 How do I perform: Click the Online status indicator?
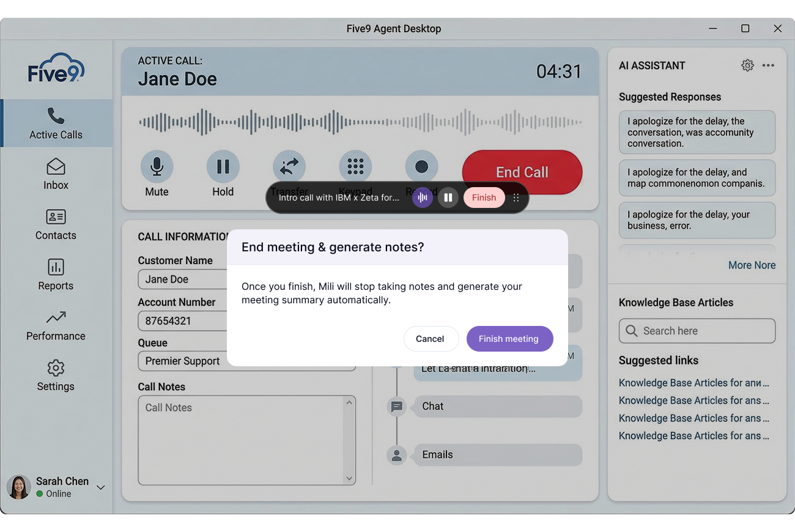click(x=40, y=493)
